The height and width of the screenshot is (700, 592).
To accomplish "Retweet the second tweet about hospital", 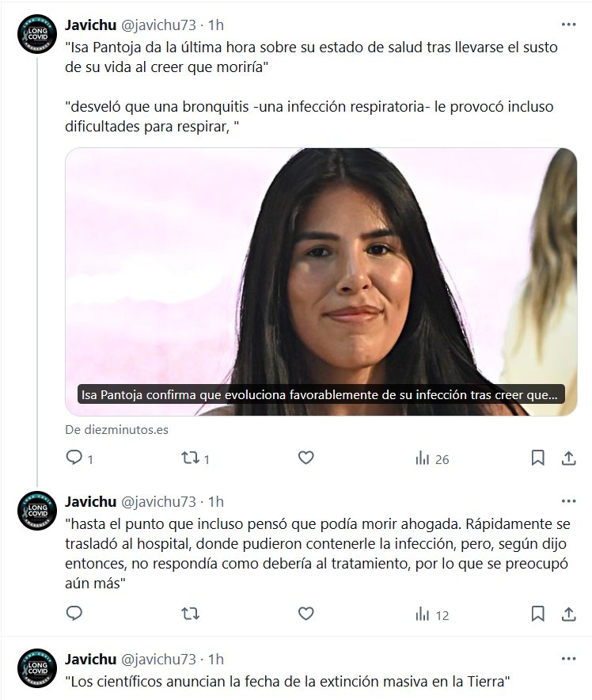I will pos(191,614).
